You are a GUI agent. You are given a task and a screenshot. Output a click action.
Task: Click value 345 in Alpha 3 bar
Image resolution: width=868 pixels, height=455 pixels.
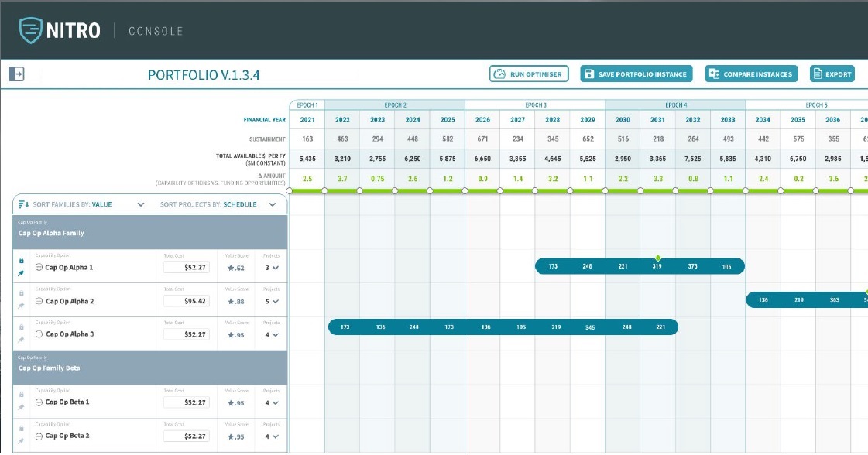[x=590, y=327]
